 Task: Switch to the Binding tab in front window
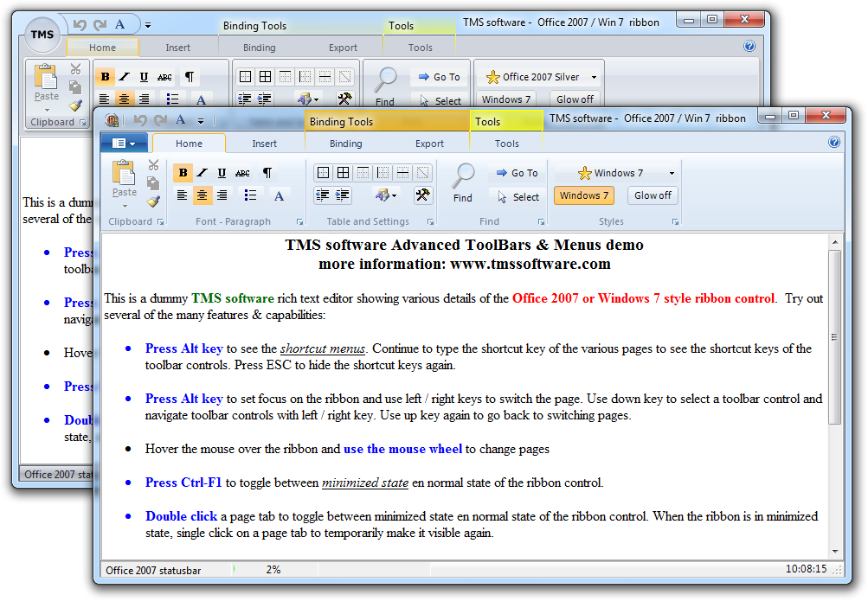pyautogui.click(x=345, y=144)
